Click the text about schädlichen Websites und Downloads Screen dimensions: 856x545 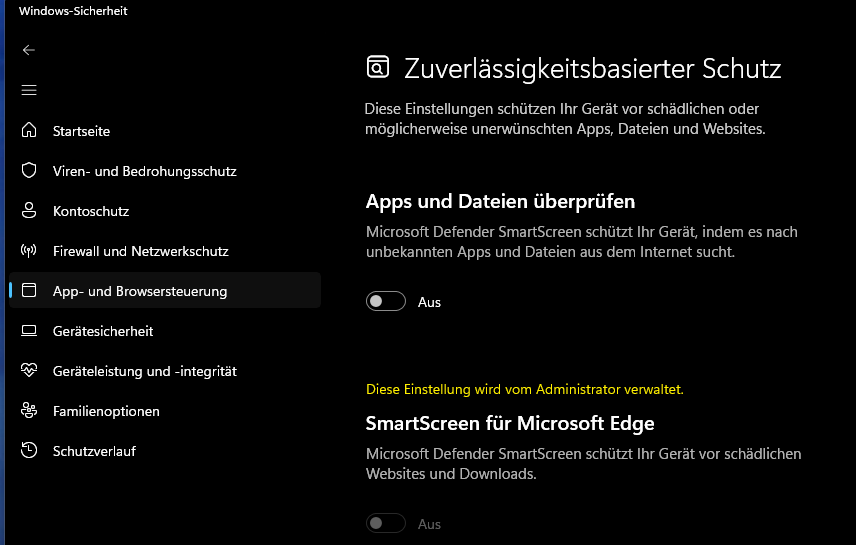(x=584, y=464)
